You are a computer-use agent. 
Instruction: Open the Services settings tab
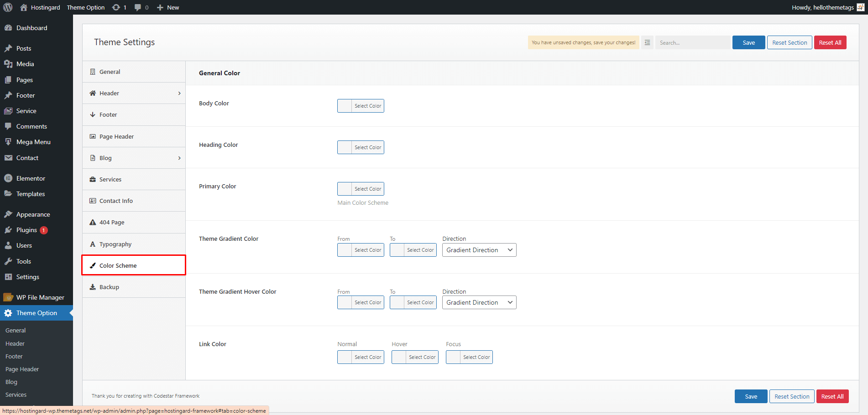(134, 179)
